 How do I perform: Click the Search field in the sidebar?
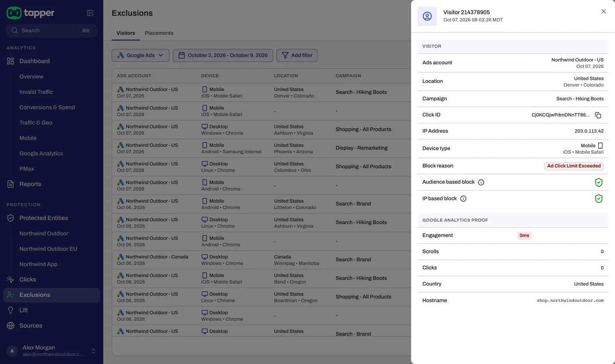tap(52, 31)
